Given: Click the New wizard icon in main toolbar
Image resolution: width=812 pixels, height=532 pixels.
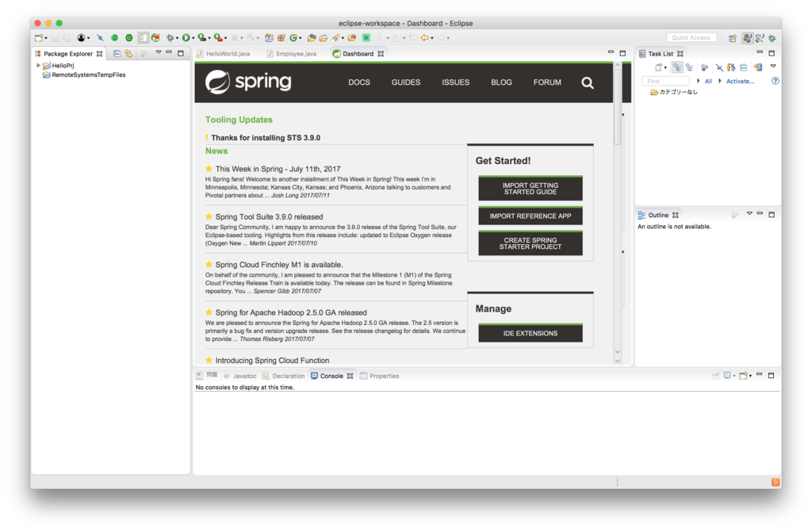Looking at the screenshot, I should click(x=38, y=38).
